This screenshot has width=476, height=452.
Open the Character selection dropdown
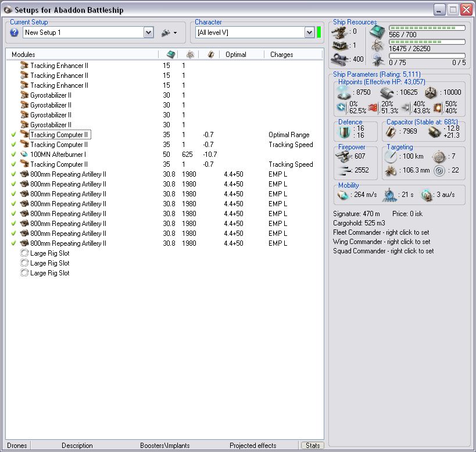coord(309,33)
